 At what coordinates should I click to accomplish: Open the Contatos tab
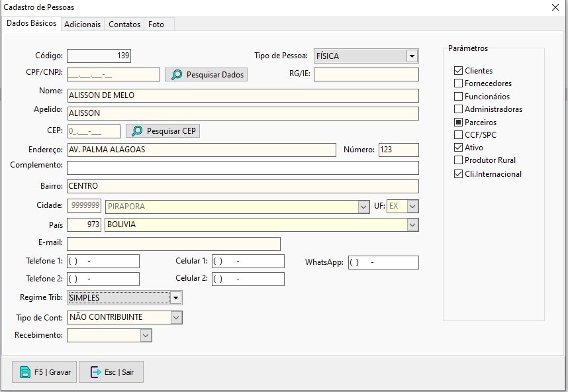point(124,24)
